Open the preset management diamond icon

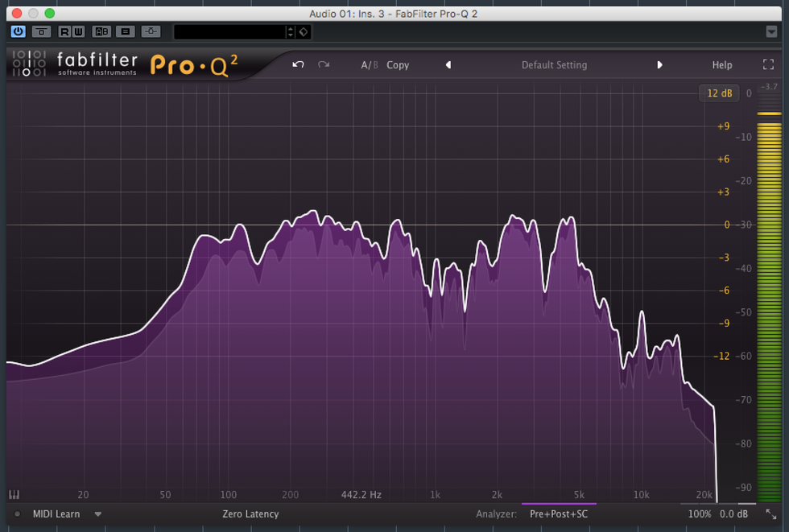(304, 31)
